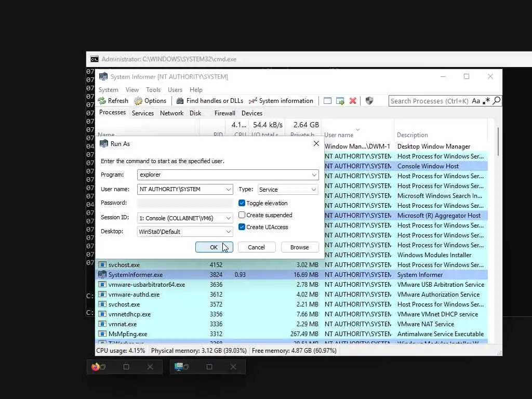Check the Create suspended checkbox
The width and height of the screenshot is (532, 399).
242,215
